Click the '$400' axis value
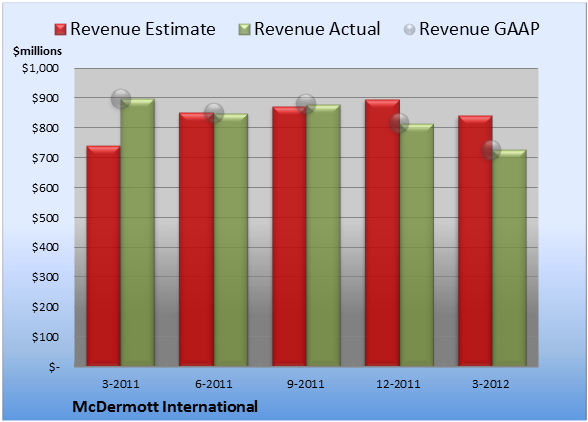Image resolution: width=588 pixels, height=422 pixels. 45,247
